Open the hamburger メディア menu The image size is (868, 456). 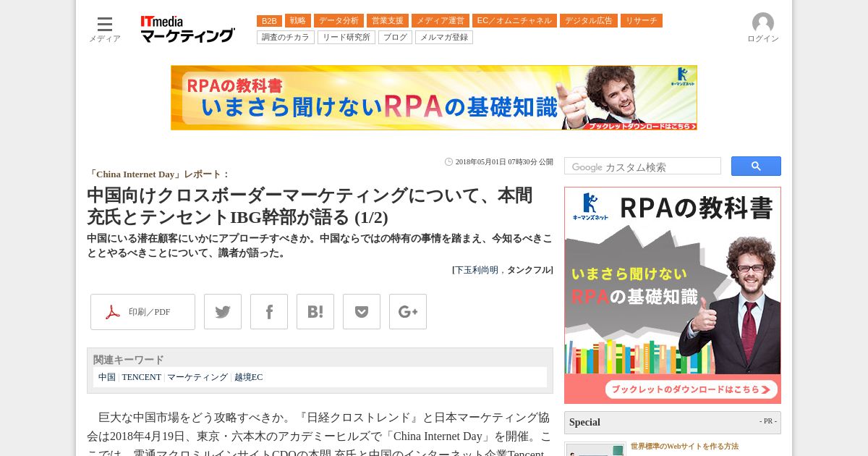coord(105,29)
